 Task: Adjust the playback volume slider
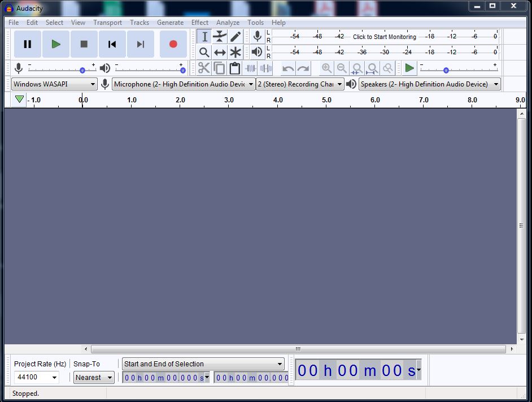(x=150, y=70)
